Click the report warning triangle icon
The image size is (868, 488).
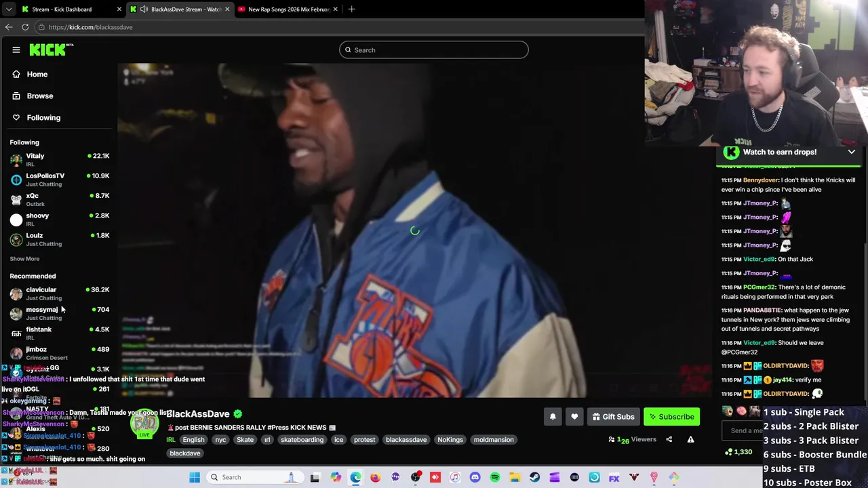(690, 439)
